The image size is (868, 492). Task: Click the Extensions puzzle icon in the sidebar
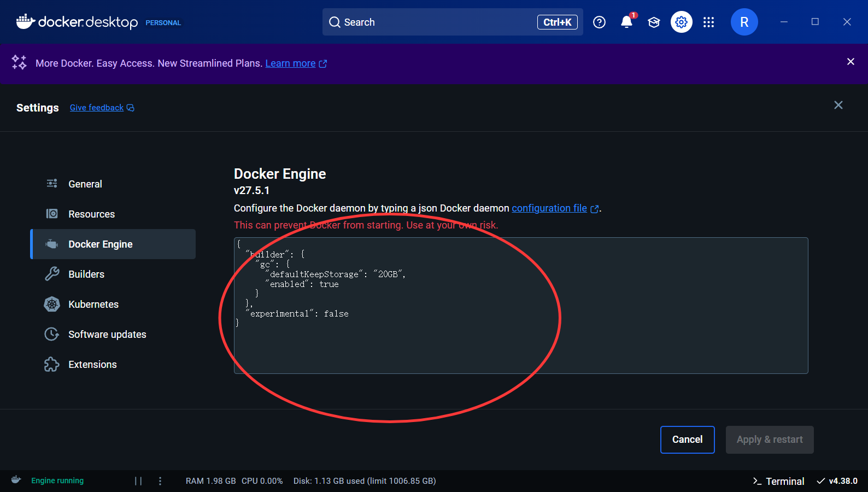pyautogui.click(x=52, y=364)
